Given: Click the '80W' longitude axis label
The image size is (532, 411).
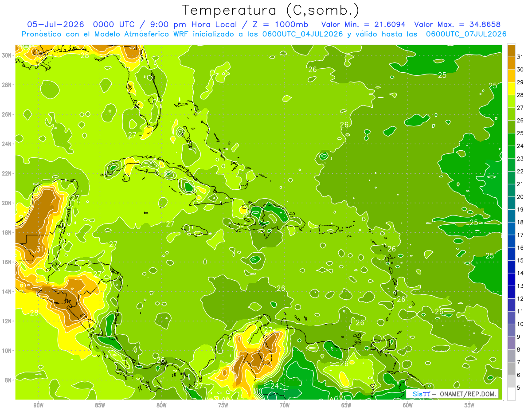Looking at the screenshot, I should pos(161,405).
